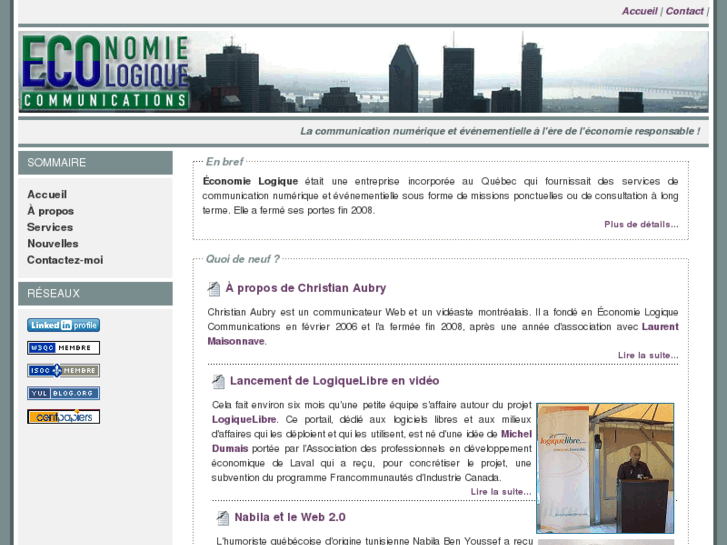The image size is (727, 545).
Task: Open Services in the Sommaire menu
Action: 50,227
